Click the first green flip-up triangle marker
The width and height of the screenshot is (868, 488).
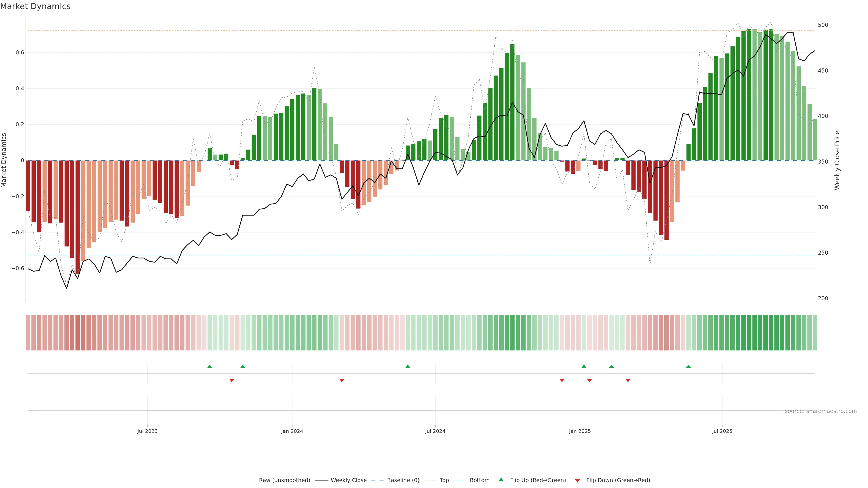(x=210, y=366)
